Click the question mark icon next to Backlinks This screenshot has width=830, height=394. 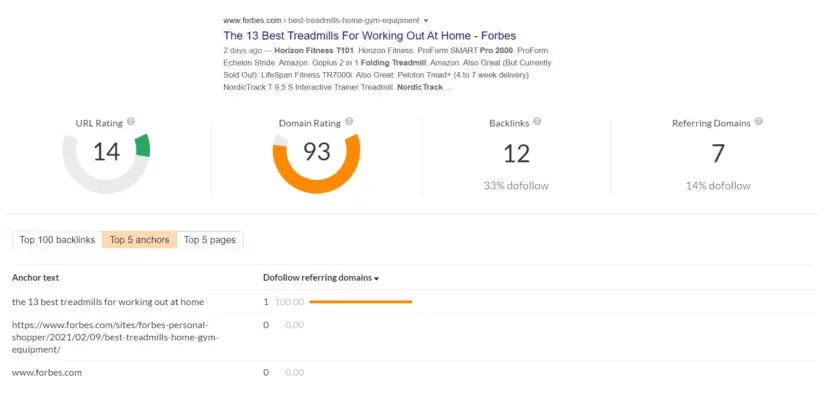pyautogui.click(x=537, y=122)
